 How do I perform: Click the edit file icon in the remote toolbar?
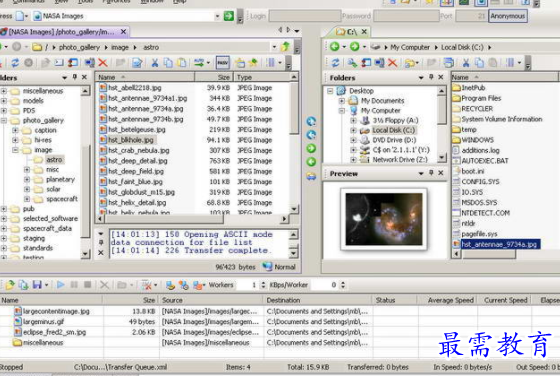coord(137,63)
